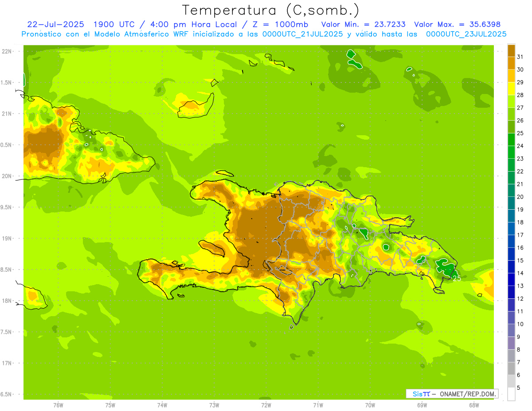532x411 pixels.
Task: Click "Valor Max. = 35.6398" value
Action: click(x=458, y=24)
